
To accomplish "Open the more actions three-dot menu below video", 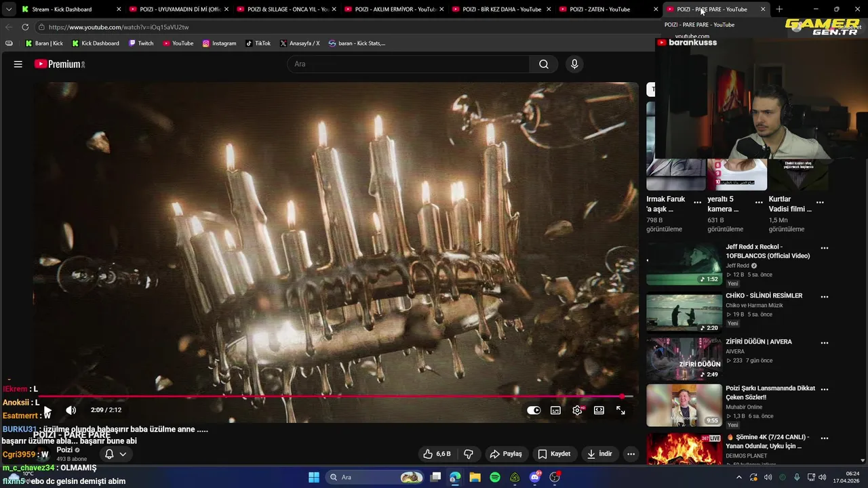I will click(x=631, y=453).
